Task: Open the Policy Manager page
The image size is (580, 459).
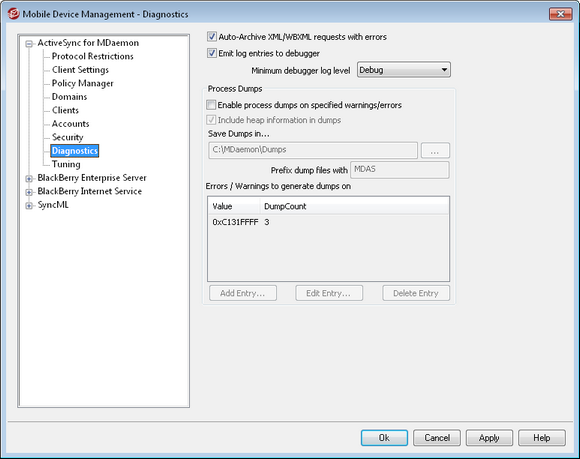Action: coord(82,83)
